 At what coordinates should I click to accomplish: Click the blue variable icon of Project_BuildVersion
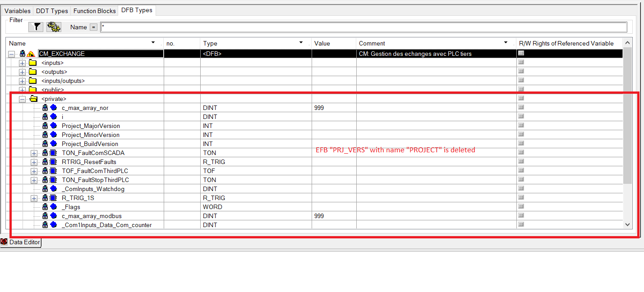54,144
